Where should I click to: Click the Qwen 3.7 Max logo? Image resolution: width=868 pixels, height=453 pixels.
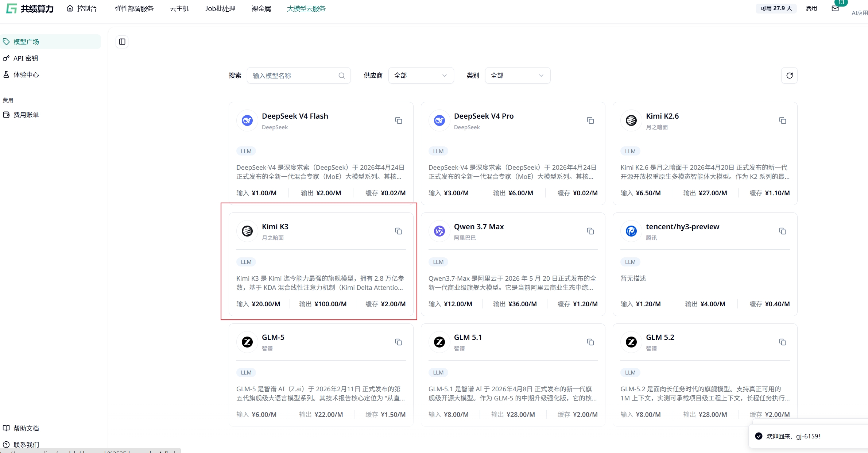pyautogui.click(x=439, y=231)
